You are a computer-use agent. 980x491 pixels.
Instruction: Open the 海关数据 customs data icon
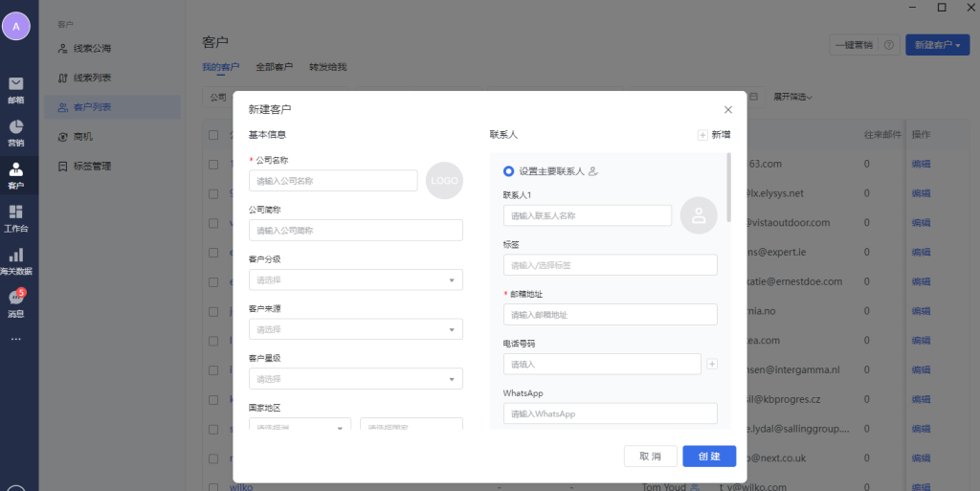[16, 259]
